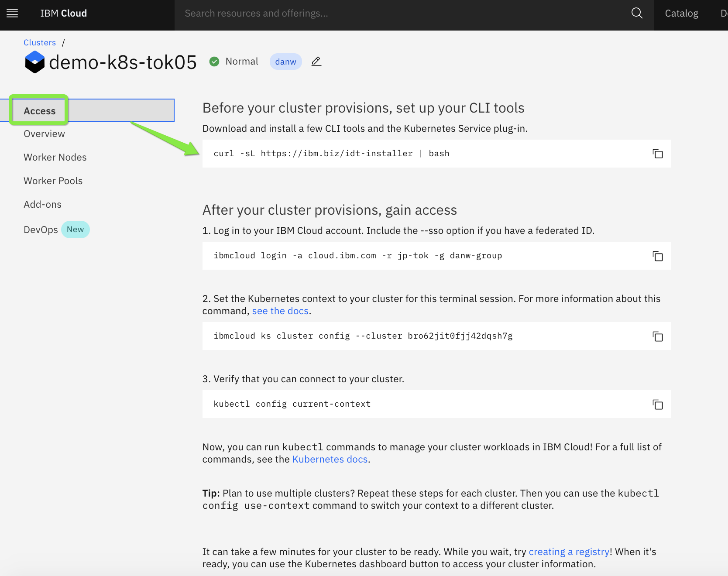The height and width of the screenshot is (576, 728).
Task: Click the IBM Cloud home logo
Action: 64,14
